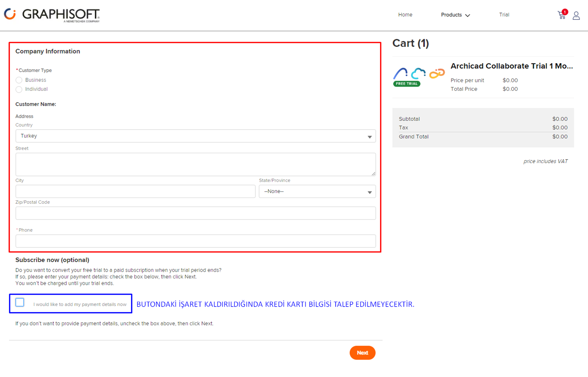Open the State/Province dropdown

click(317, 191)
